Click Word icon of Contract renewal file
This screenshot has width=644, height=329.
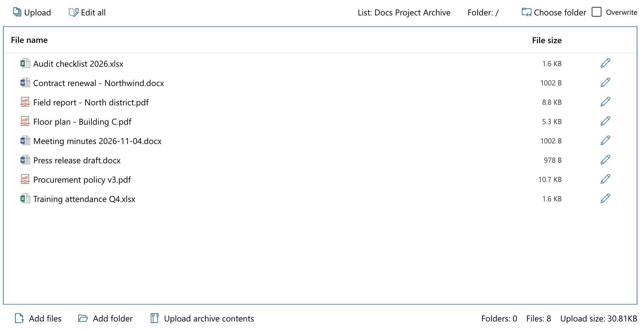pos(25,83)
